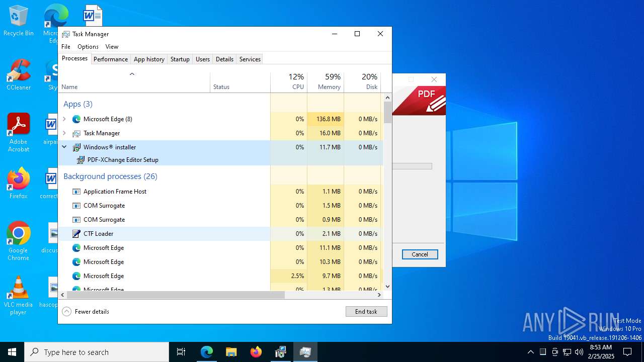Open the notification center icon

[x=627, y=352]
